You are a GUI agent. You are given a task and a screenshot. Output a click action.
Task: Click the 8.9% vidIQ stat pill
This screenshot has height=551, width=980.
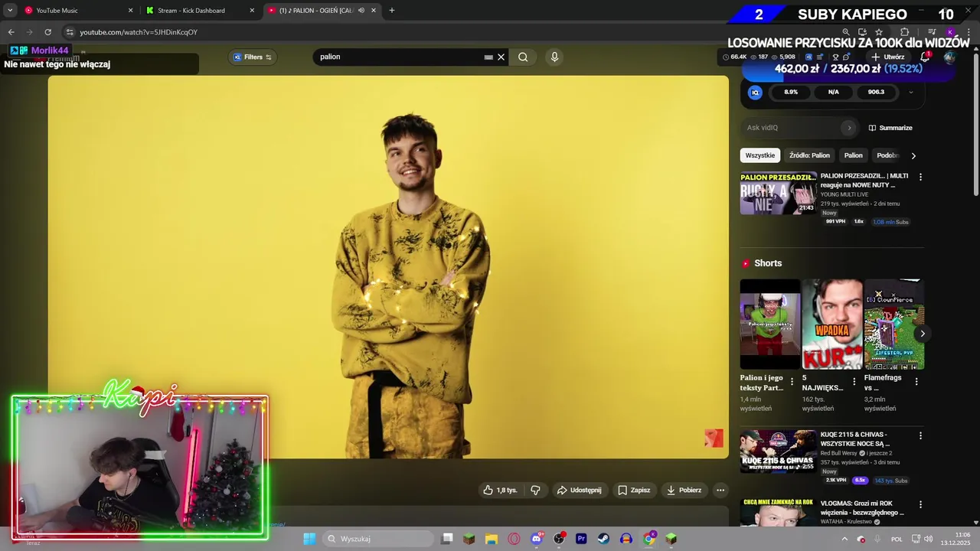pyautogui.click(x=791, y=92)
